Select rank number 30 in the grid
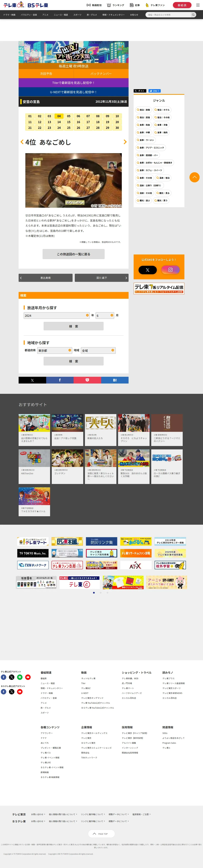The image size is (203, 868). coord(117,128)
